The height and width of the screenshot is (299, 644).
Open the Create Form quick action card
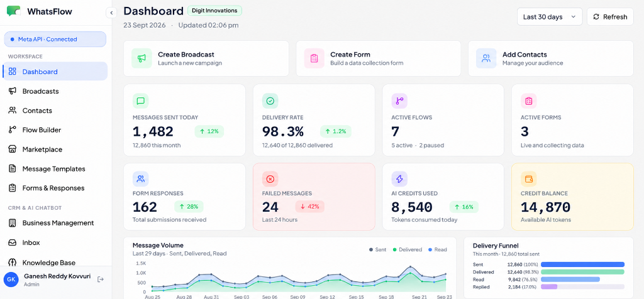tap(378, 58)
